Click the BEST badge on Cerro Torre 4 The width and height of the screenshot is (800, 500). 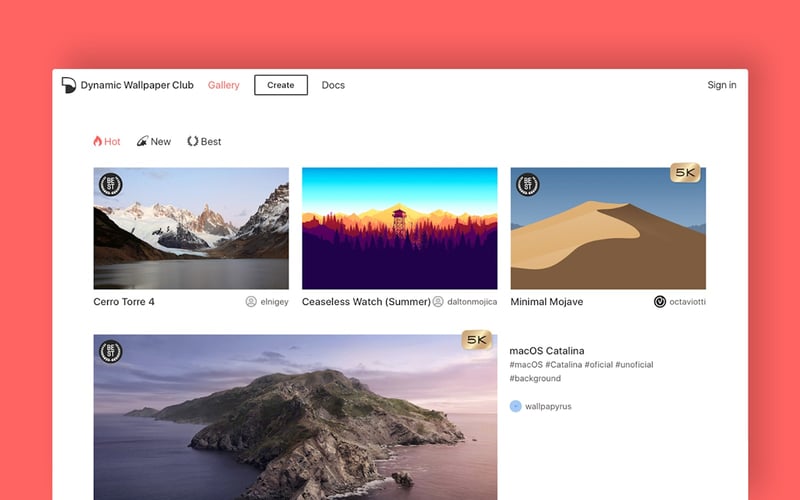coord(110,185)
